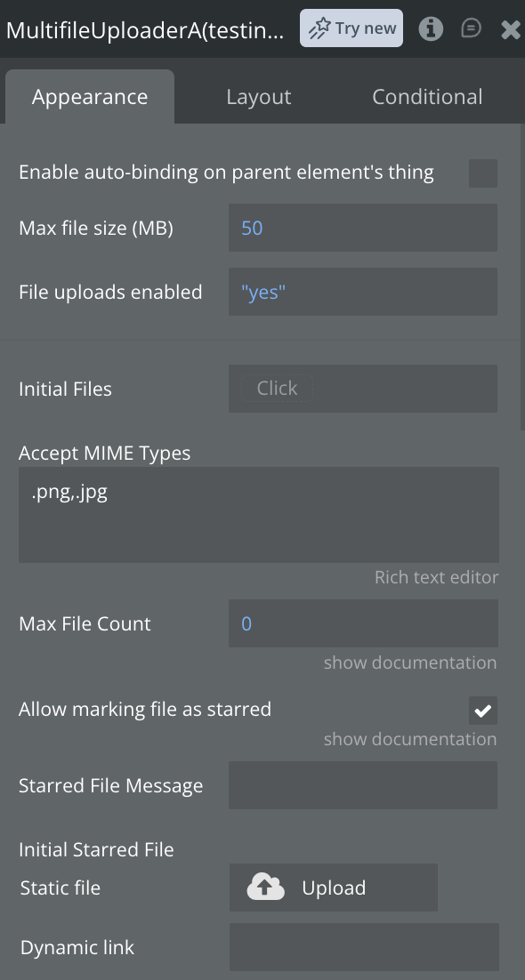Select the Appearance tab
The height and width of the screenshot is (980, 525).
point(90,97)
